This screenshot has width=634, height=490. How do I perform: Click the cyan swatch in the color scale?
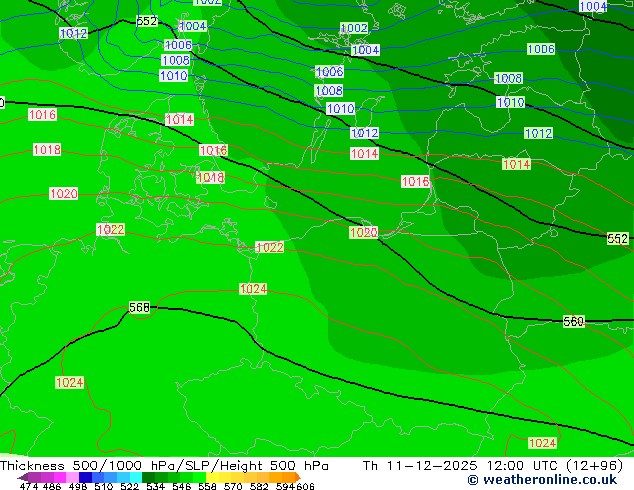pos(136,477)
